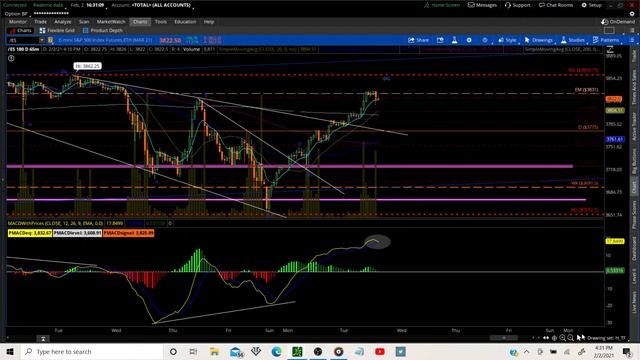Start OnDemand mode
640x360 pixels.
tap(618, 22)
